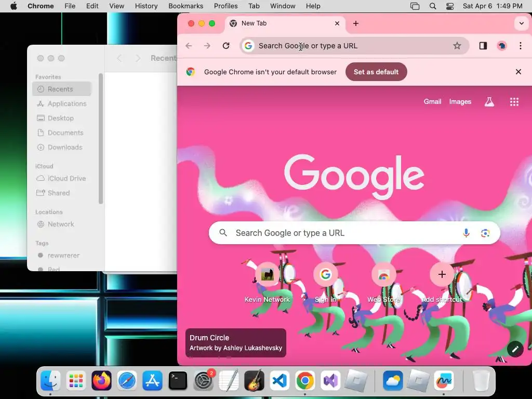Open the Gmail link
Viewport: 532px width, 399px height.
click(432, 101)
